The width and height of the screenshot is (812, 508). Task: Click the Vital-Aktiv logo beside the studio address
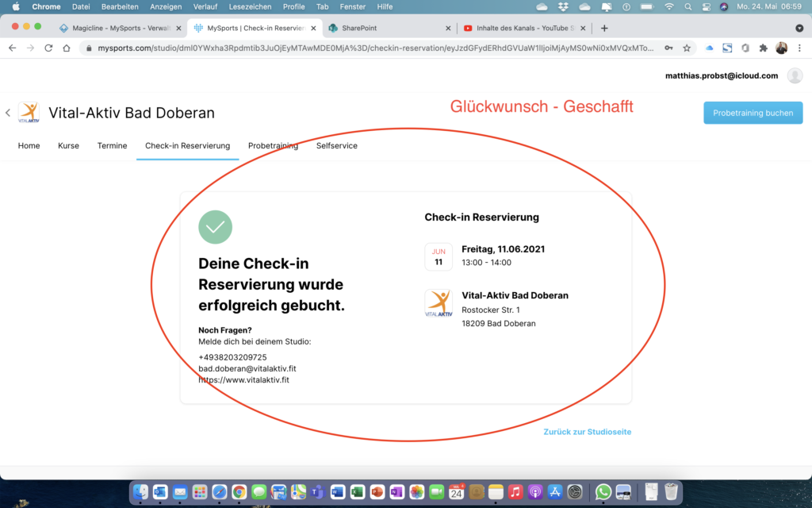(439, 303)
